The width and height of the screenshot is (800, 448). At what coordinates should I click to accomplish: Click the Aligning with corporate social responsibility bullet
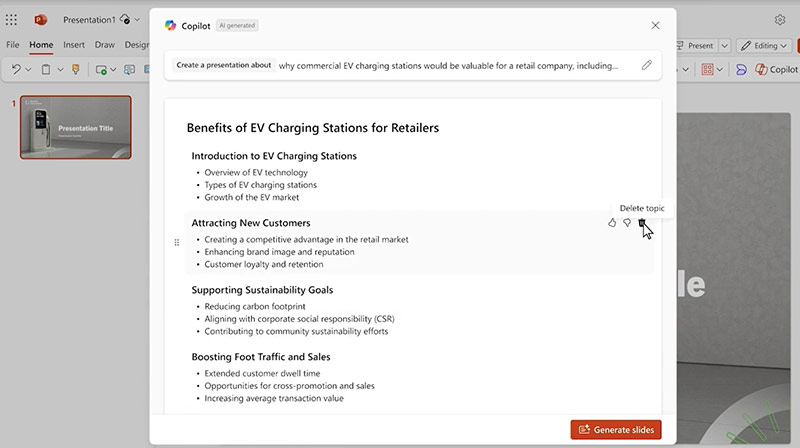[x=299, y=319]
